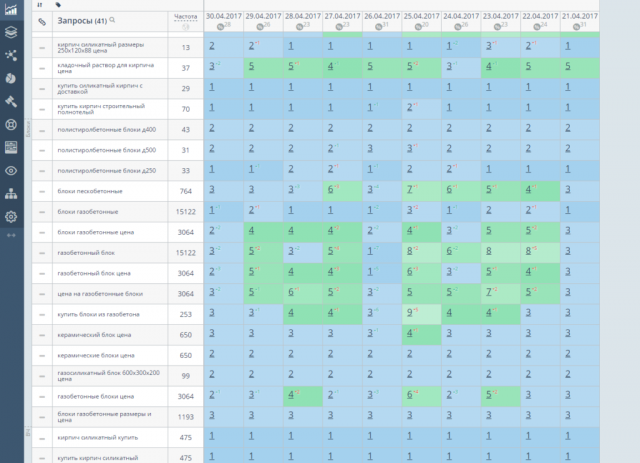Click the tag icon above queries
Viewport: 640px width, 463px height.
(58, 5)
